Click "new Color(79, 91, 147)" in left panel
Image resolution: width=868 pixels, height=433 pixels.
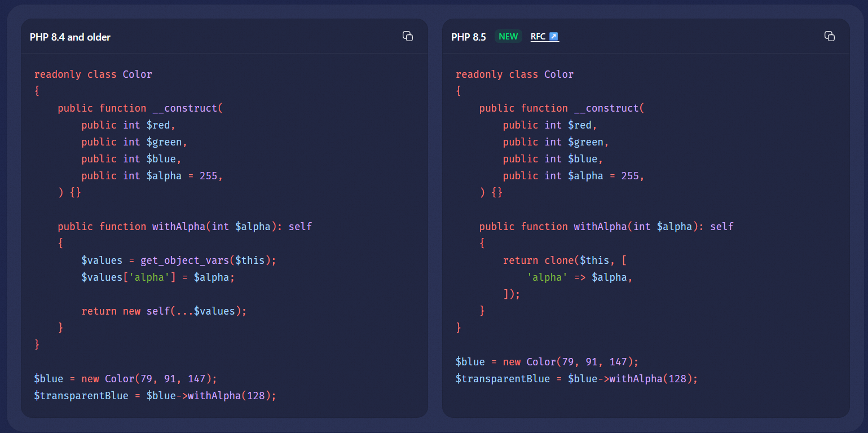coord(149,379)
